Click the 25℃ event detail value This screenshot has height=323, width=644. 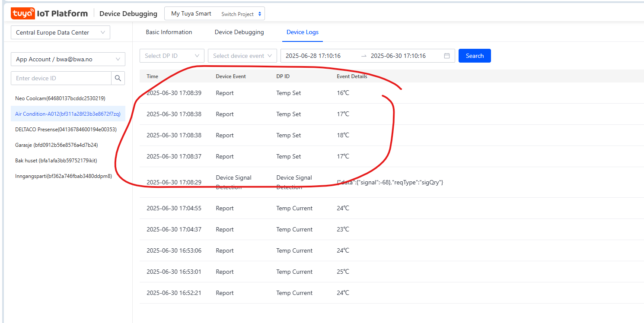coord(343,272)
